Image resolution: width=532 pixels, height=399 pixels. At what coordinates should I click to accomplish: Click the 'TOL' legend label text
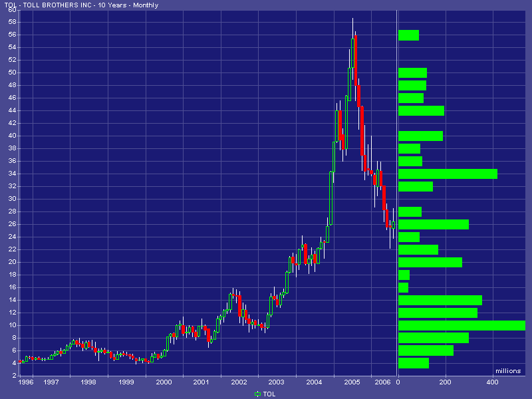tap(269, 394)
